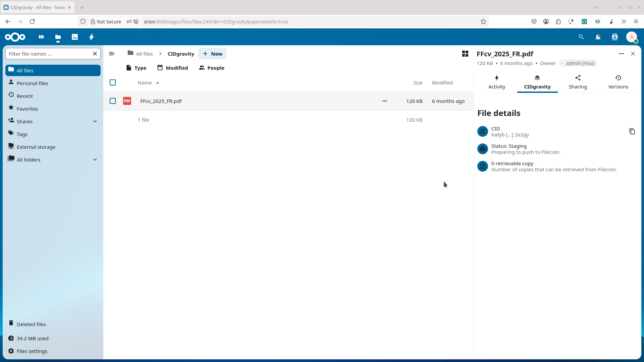Open the Nextcloud logo home link
Viewport: 644px width, 362px height.
(15, 37)
